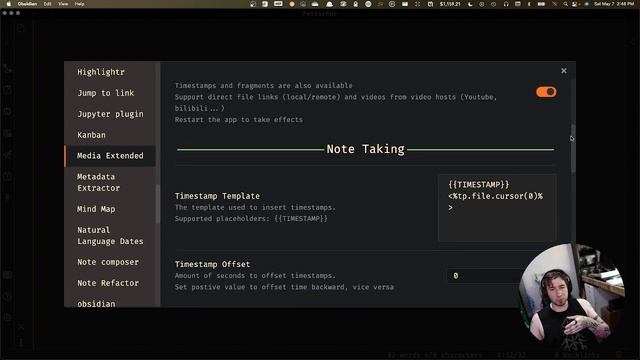Screen dimensions: 640x360
Task: Click the Note Taking section heading
Action: 365,149
